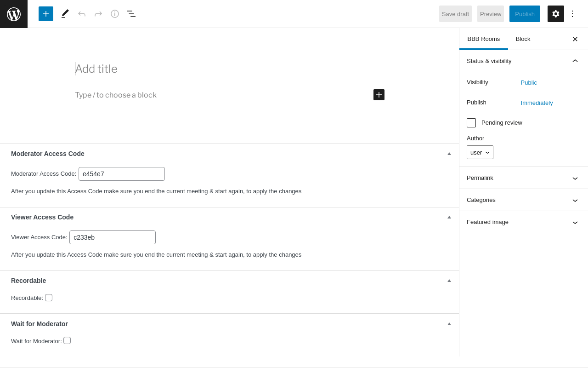
Task: Click the Moderator Access Code field
Action: (x=122, y=174)
